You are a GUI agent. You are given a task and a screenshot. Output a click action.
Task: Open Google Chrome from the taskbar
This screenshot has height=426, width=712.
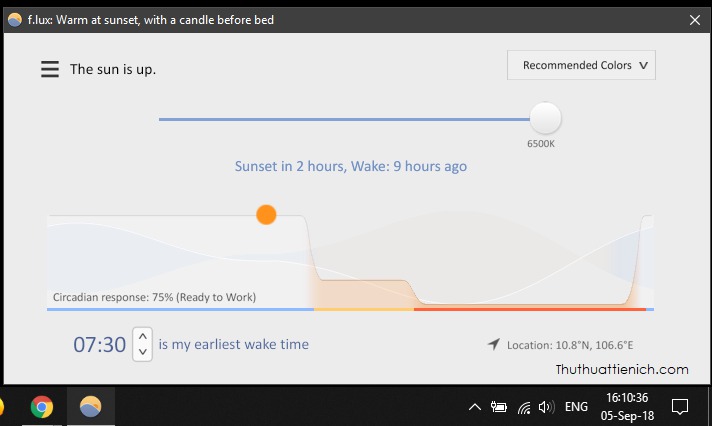tap(41, 407)
